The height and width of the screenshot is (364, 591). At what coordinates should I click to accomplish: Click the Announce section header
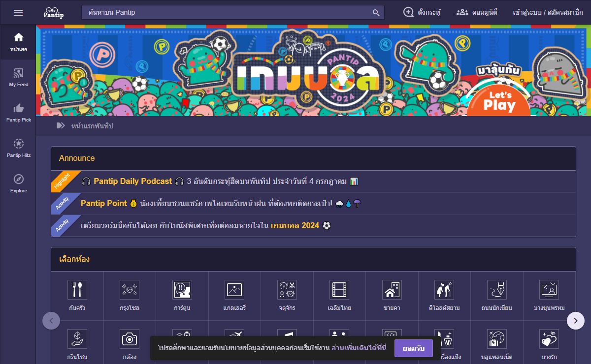[x=313, y=158]
